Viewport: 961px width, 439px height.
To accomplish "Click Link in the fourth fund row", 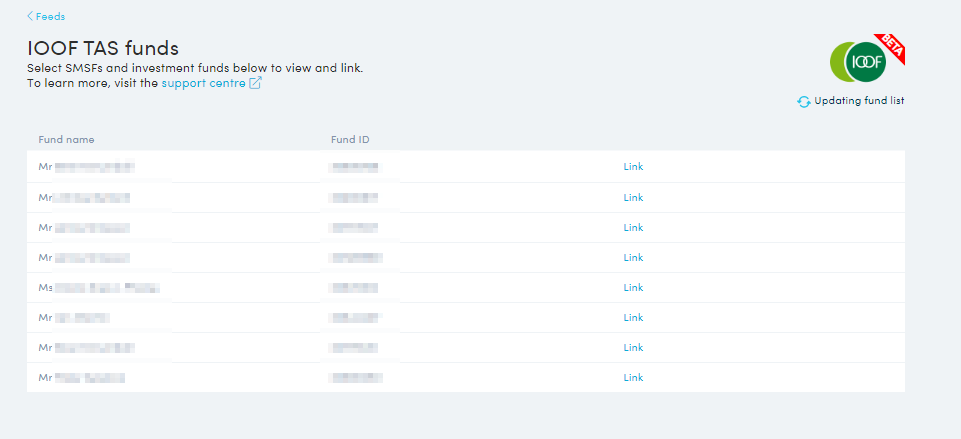I will click(633, 258).
